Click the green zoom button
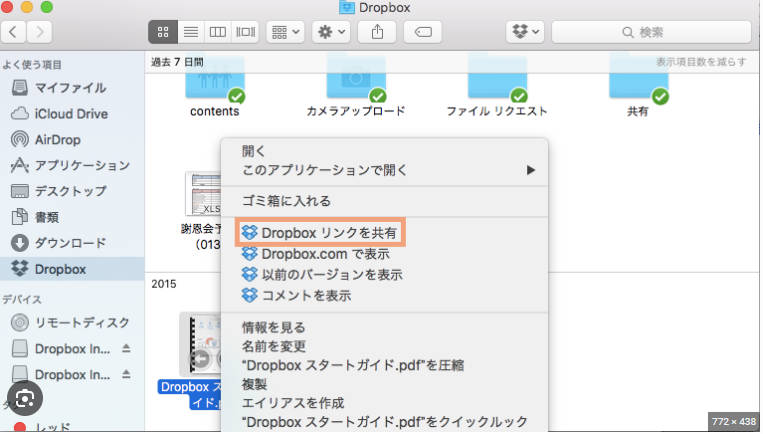Viewport: 763px width, 434px height. [47, 6]
